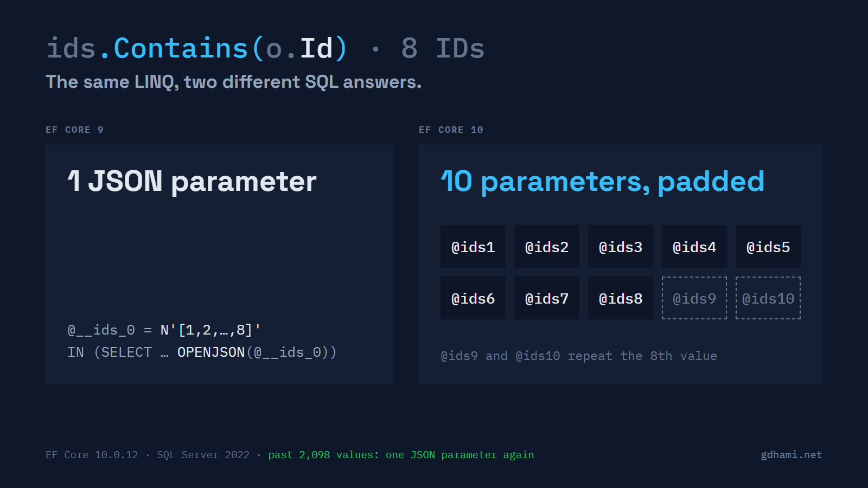Click the '10 parameters, padded' heading
Viewport: 868px width, 488px height.
603,182
